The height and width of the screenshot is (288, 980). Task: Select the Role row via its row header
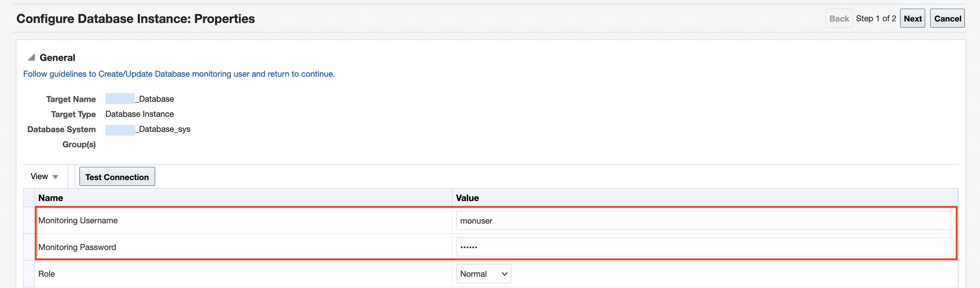29,274
